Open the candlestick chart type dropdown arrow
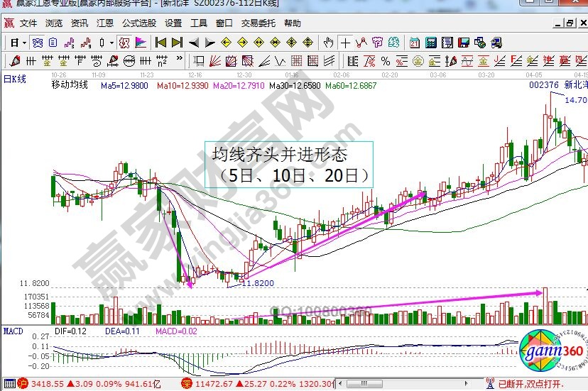This screenshot has width=588, height=391. [x=111, y=43]
